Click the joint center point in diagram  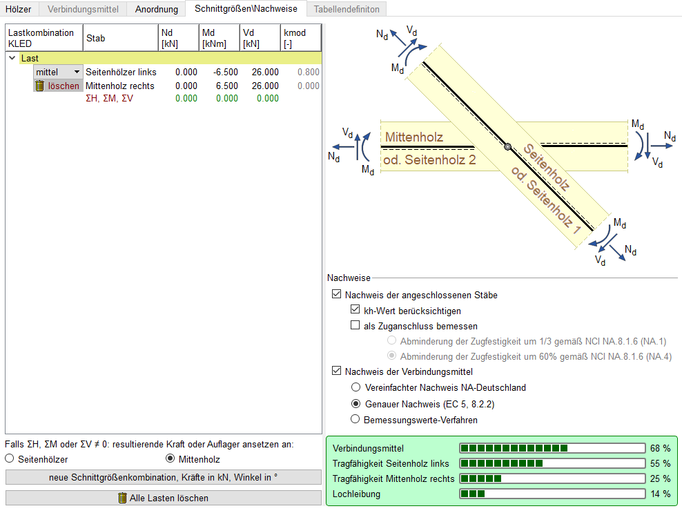click(x=508, y=147)
